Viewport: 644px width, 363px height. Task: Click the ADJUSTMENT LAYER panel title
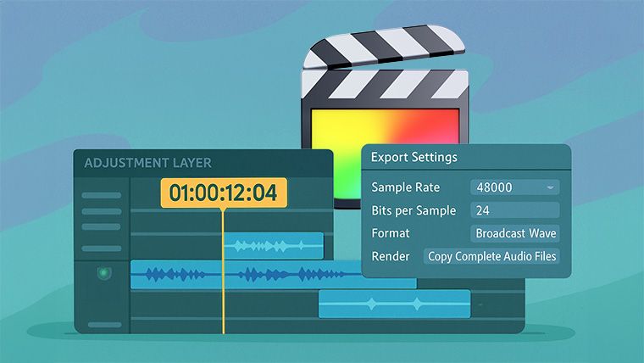pos(147,163)
